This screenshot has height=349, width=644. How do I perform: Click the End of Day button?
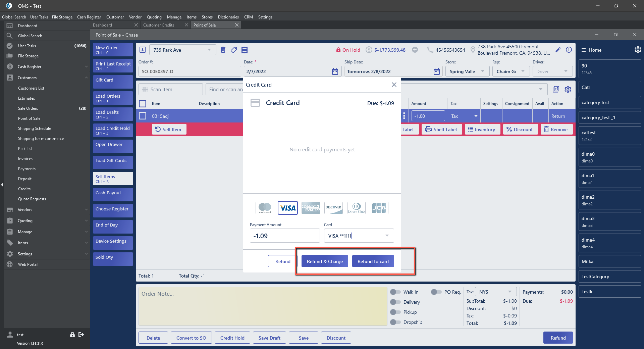point(113,227)
